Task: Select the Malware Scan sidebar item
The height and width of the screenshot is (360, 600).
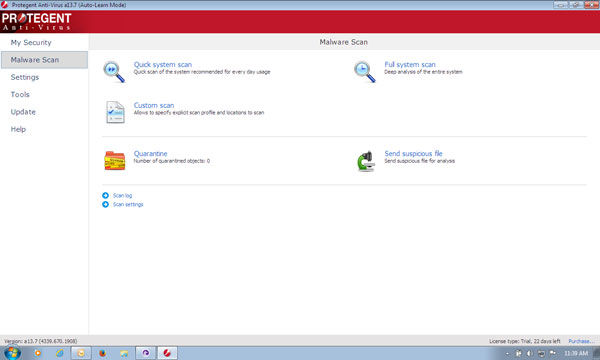Action: point(44,60)
